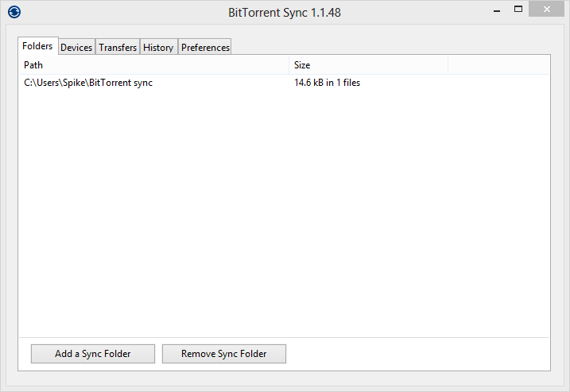
Task: Go to the Preferences tab
Action: 205,47
